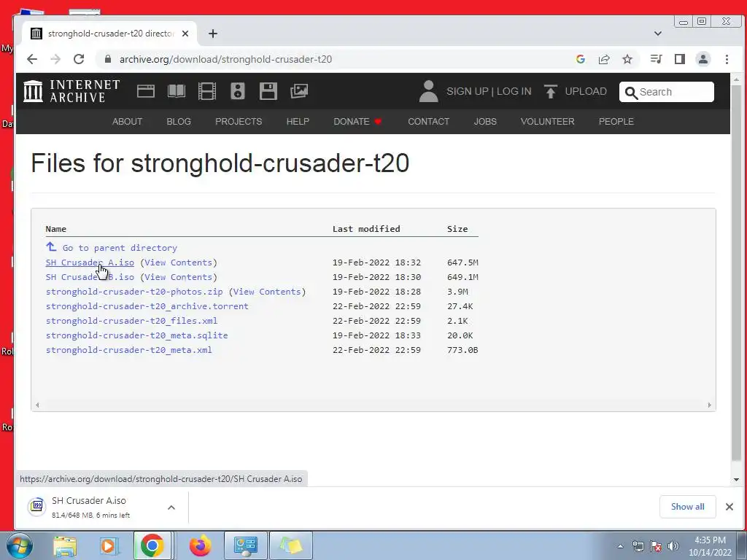Download SH Crusader B.iso link
This screenshot has height=560, width=747.
(x=90, y=277)
